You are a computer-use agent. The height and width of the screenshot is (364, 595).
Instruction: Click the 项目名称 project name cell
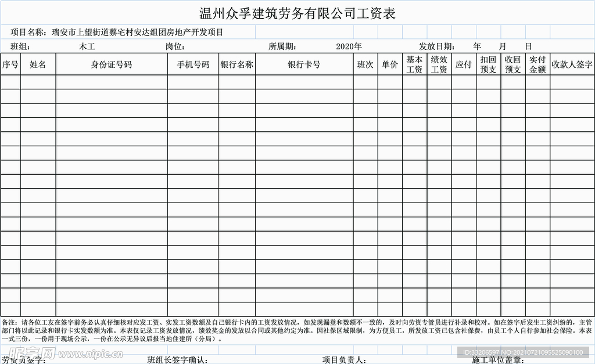(x=117, y=33)
